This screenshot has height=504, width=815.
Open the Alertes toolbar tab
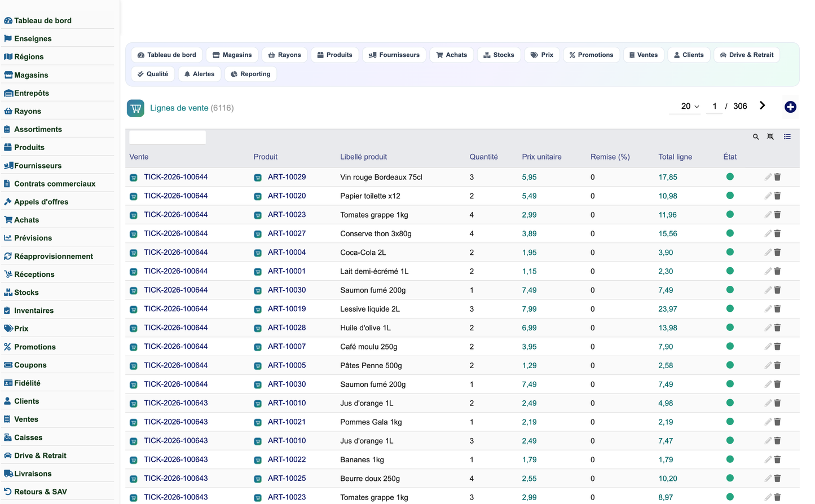click(199, 74)
